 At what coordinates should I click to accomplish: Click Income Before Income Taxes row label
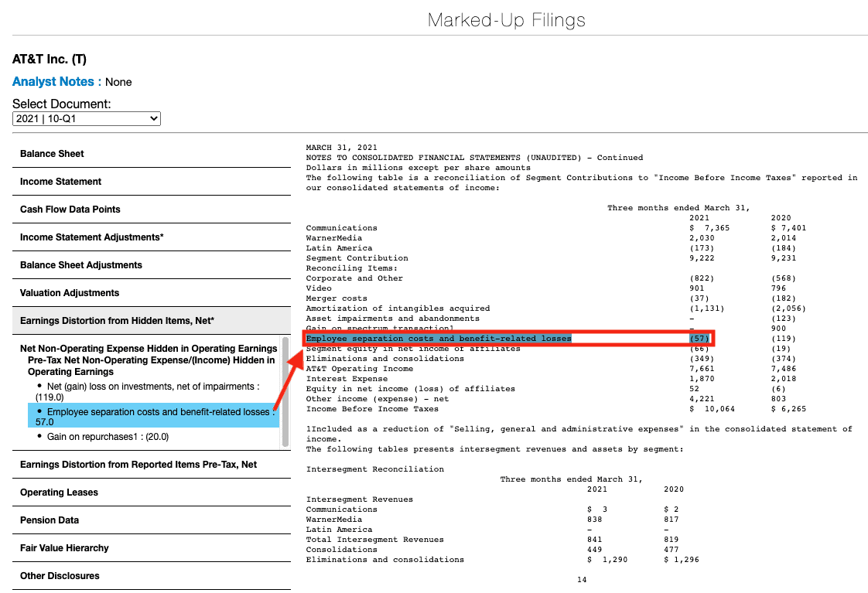coord(372,409)
